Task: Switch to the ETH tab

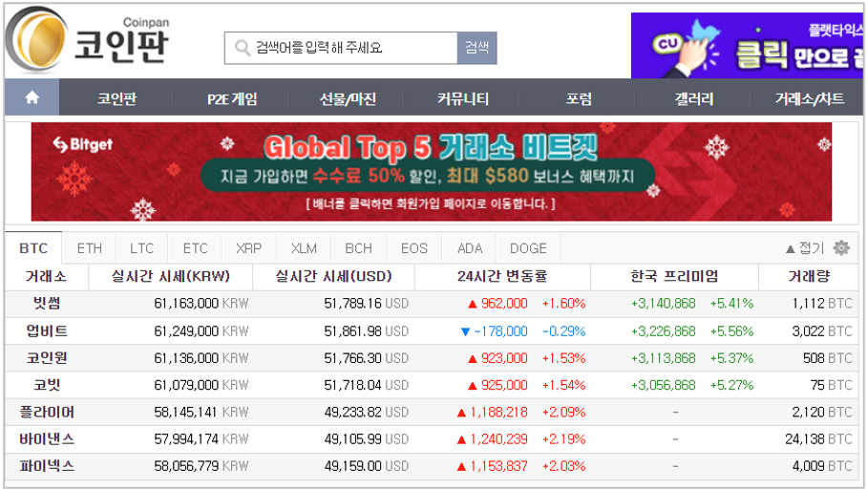Action: point(89,248)
